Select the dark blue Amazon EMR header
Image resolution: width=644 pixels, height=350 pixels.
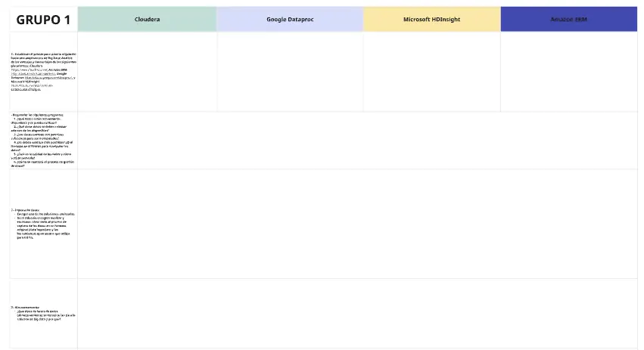[x=569, y=20]
